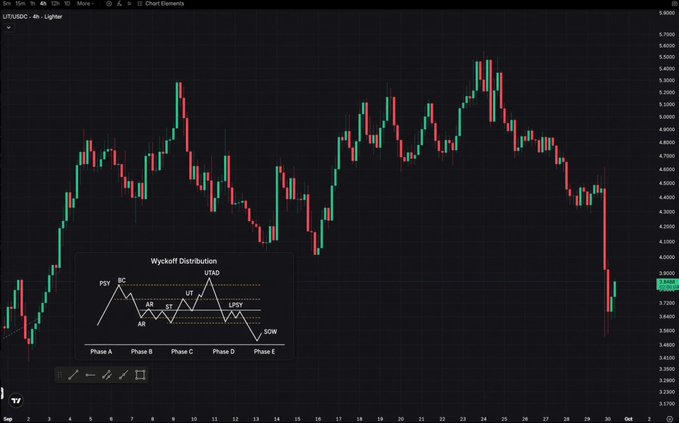Click the 3.1700 price axis label

click(667, 404)
